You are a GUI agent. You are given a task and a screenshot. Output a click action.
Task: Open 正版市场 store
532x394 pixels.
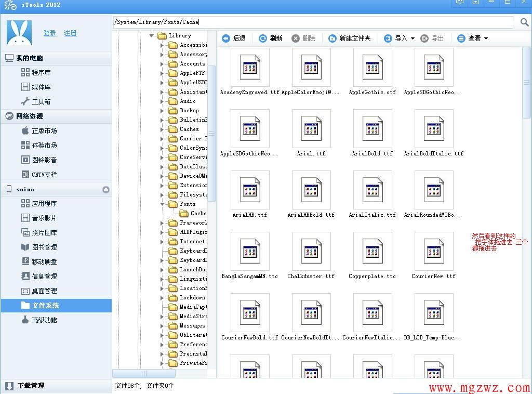point(39,130)
